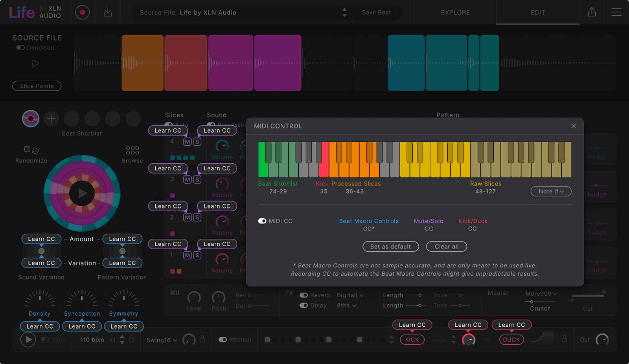Mute slice row 1 with M button
Screen dimensions: 629x364
tap(188, 255)
